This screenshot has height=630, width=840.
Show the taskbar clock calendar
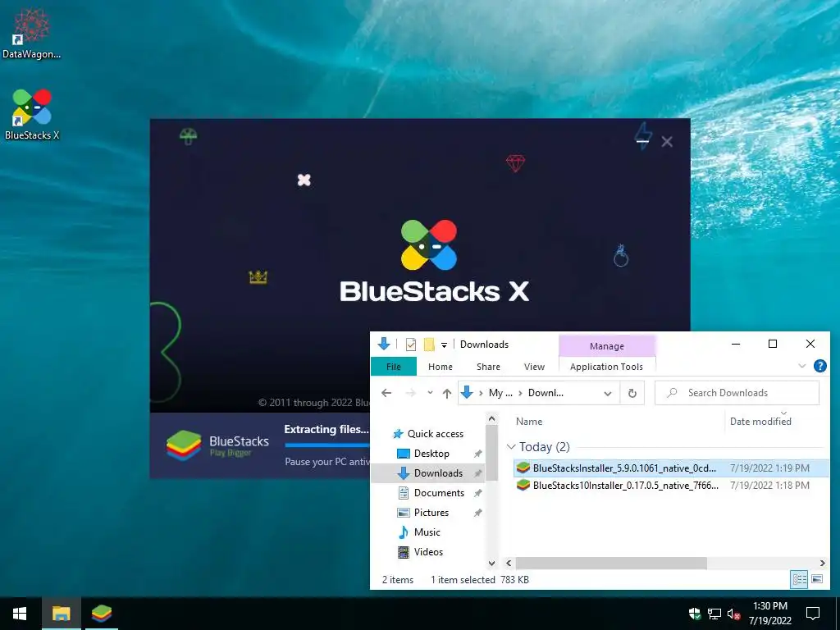[769, 614]
